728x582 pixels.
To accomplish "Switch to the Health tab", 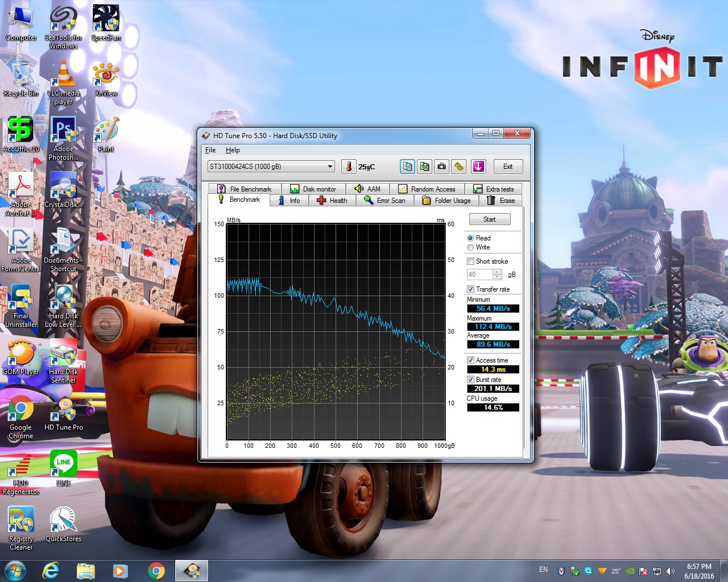I will click(x=332, y=201).
